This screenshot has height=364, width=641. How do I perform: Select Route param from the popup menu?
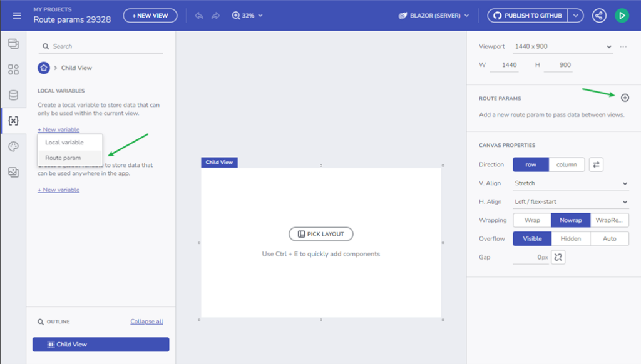click(65, 158)
